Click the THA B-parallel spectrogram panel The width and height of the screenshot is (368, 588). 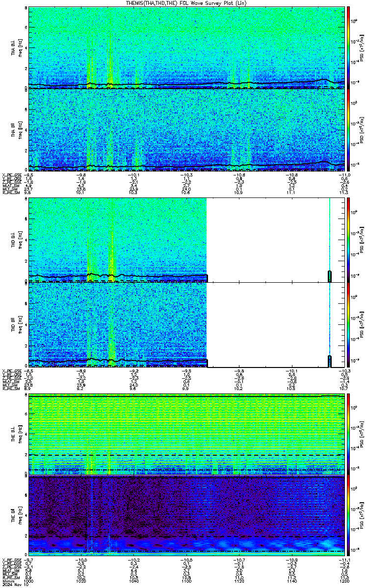click(x=186, y=130)
